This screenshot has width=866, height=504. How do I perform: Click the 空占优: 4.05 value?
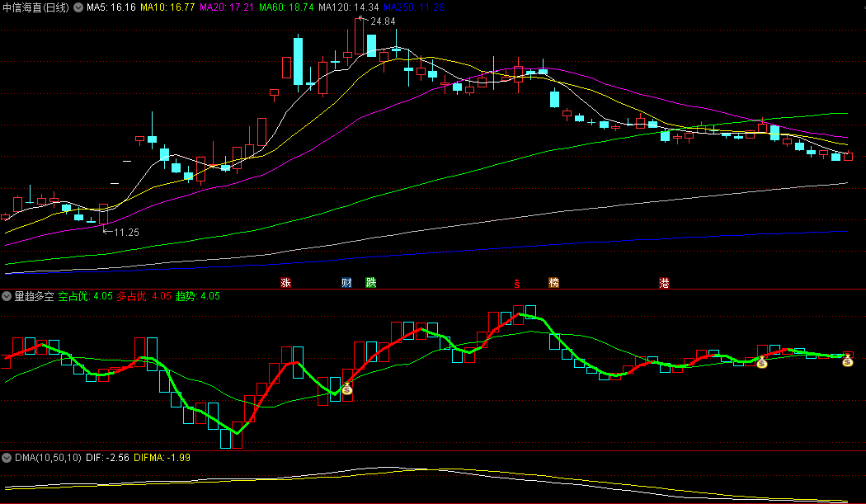(x=86, y=296)
